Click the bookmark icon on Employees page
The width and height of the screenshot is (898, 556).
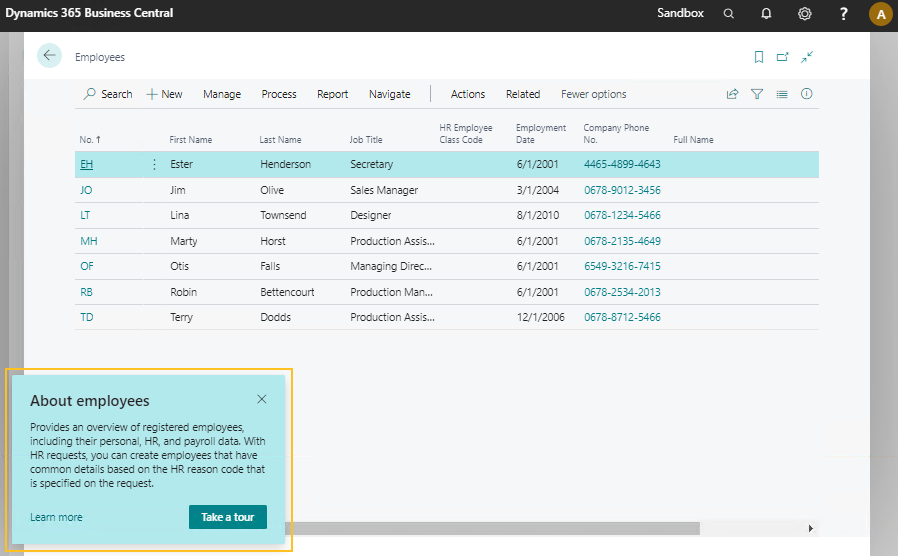[758, 57]
